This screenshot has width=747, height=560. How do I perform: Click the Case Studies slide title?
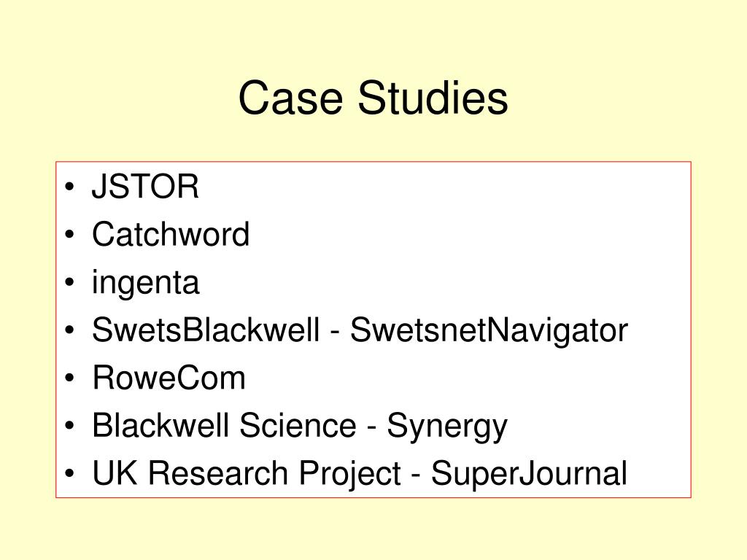(x=373, y=98)
